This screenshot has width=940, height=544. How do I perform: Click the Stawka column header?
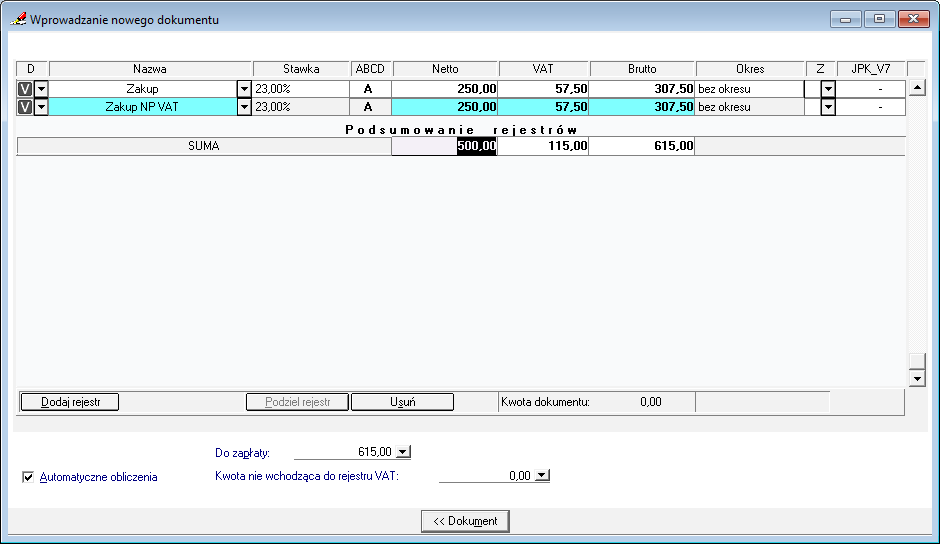[x=301, y=69]
